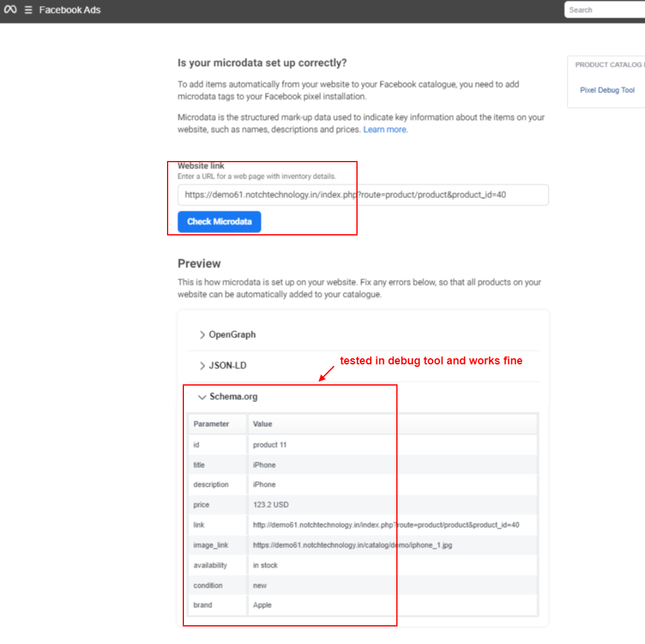
Task: Click the Value column header
Action: [x=263, y=424]
